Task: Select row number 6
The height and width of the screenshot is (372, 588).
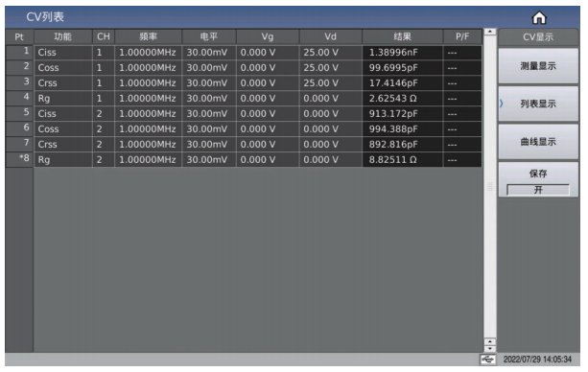Action: [x=19, y=129]
